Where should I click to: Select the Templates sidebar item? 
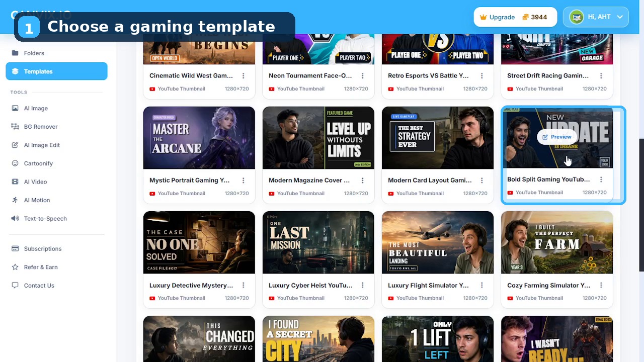coord(56,71)
